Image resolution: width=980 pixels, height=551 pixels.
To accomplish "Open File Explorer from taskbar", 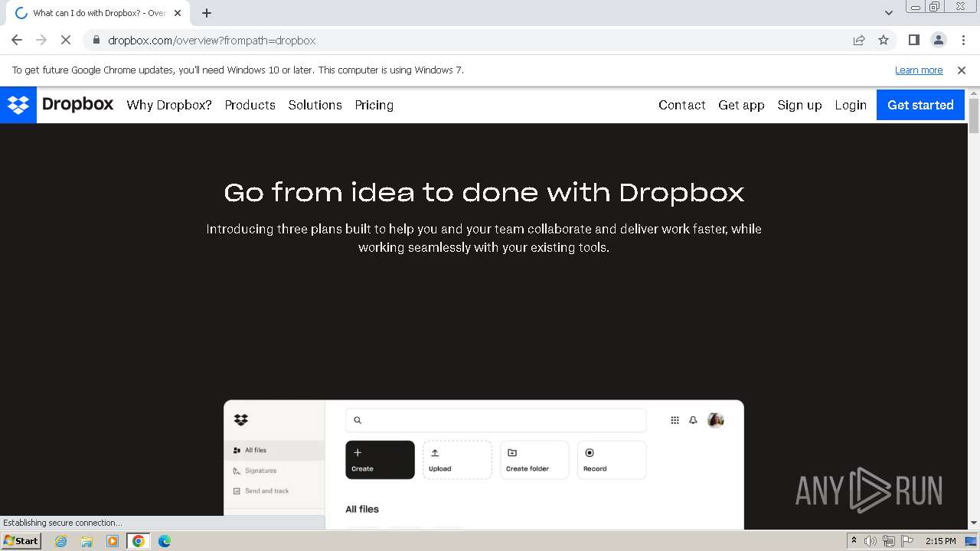I will [x=87, y=541].
